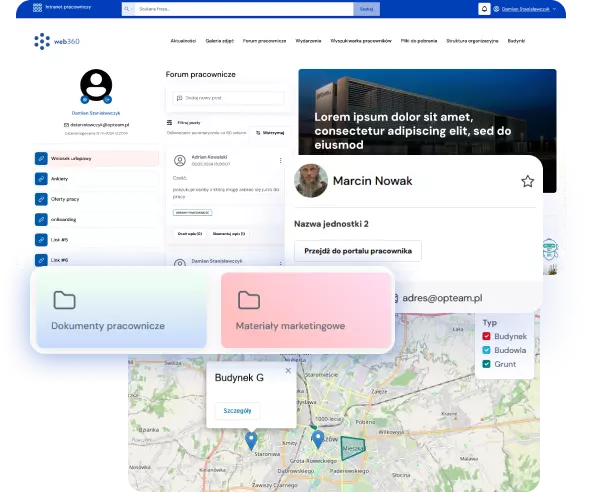Viewport: 603px width, 492px height.
Task: Open the Galeria zdjęć menu item
Action: point(221,42)
